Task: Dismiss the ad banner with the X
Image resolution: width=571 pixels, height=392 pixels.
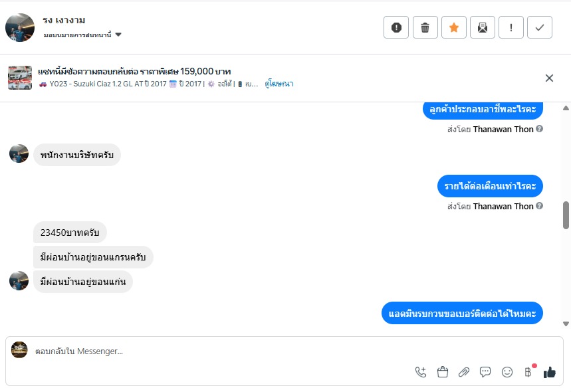Action: (x=549, y=78)
